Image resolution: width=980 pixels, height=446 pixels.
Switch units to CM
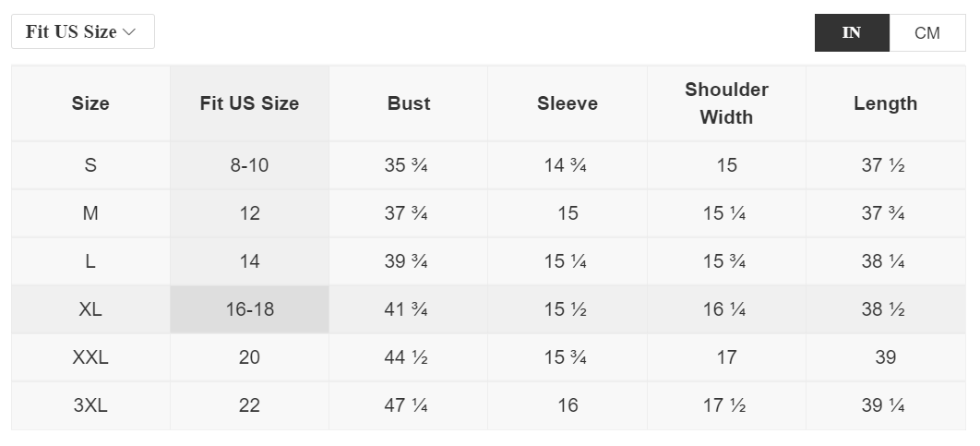click(926, 33)
